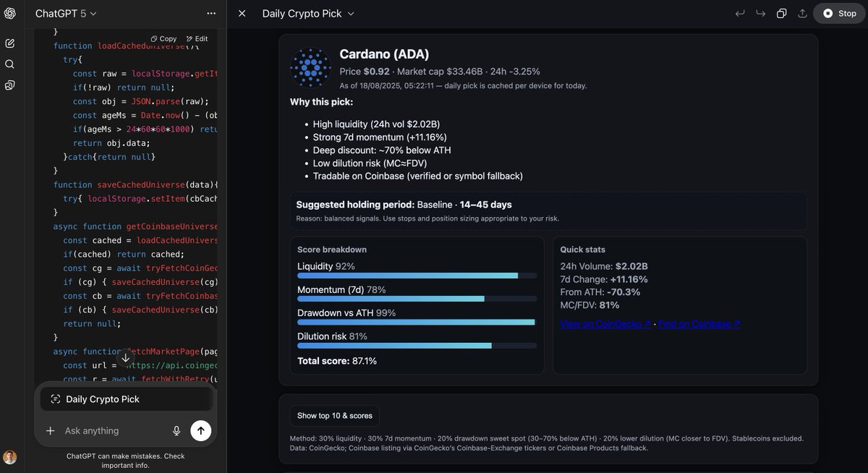Image resolution: width=868 pixels, height=473 pixels.
Task: Focus the Ask anything input field
Action: click(109, 430)
